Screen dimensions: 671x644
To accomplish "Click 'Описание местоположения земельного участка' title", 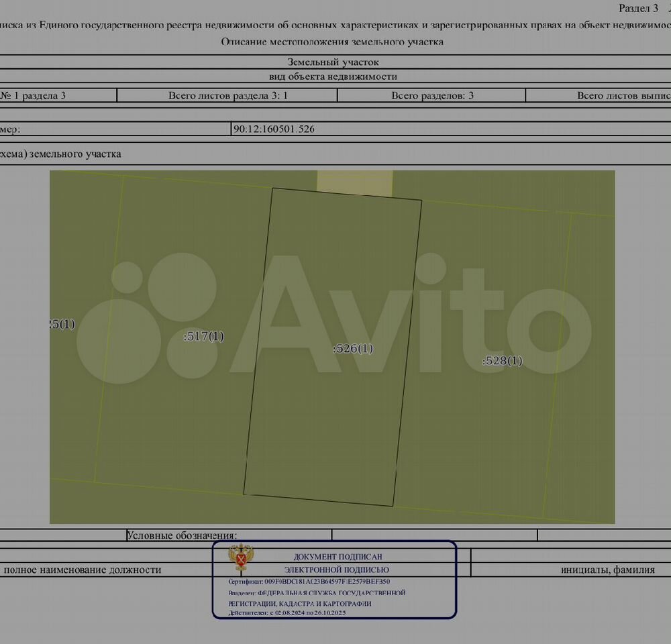I will coord(332,42).
